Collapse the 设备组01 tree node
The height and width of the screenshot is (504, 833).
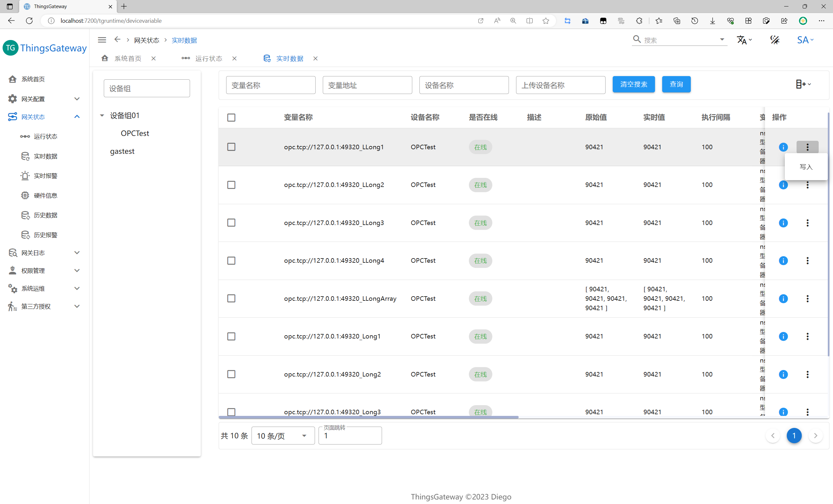(x=102, y=115)
